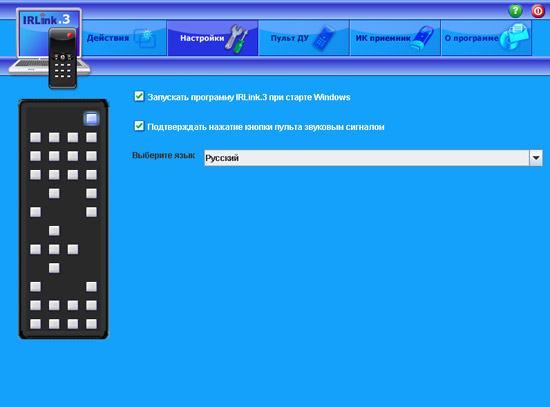Screen dimensions: 550x407
Task: Click wrench and screwdriver settings icon
Action: pyautogui.click(x=236, y=39)
